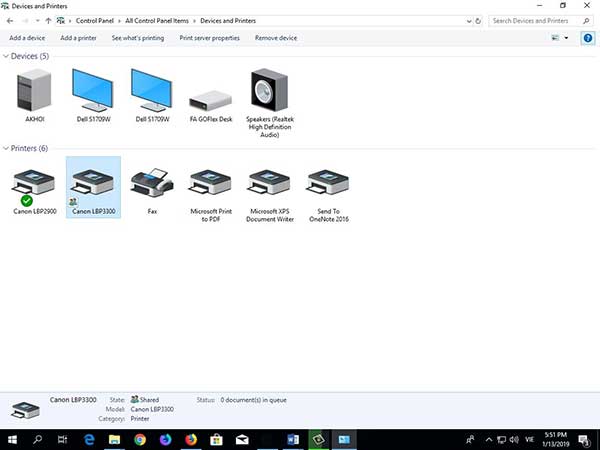Show hidden system tray icons

[489, 440]
